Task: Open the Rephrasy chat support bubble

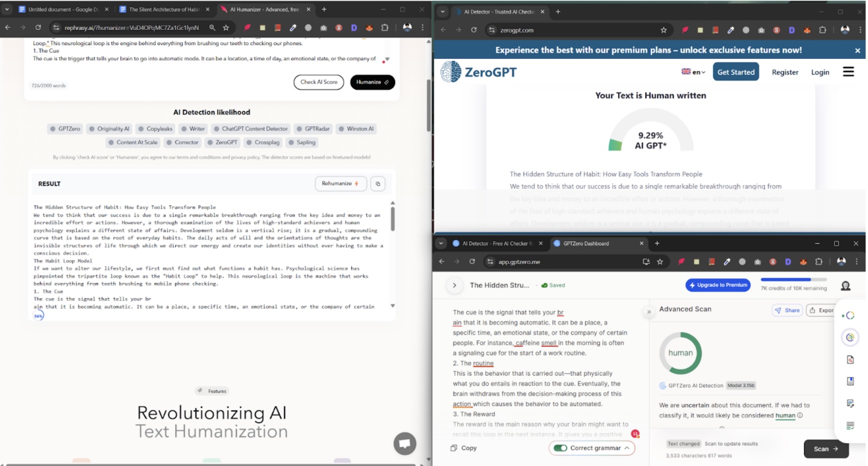Action: click(405, 443)
